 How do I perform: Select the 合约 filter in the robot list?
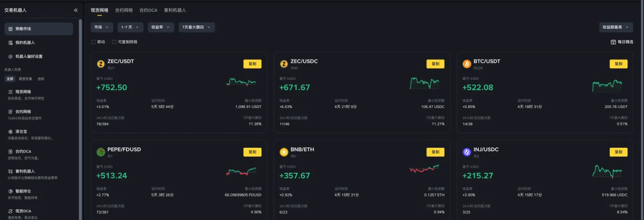pyautogui.click(x=41, y=79)
